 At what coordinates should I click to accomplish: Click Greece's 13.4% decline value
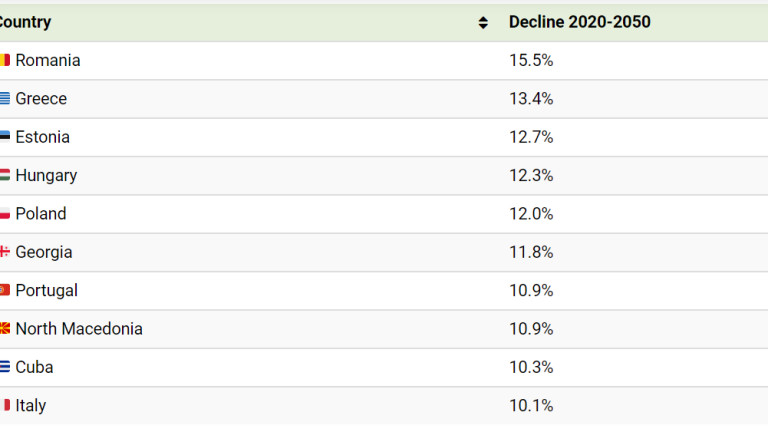coord(531,99)
